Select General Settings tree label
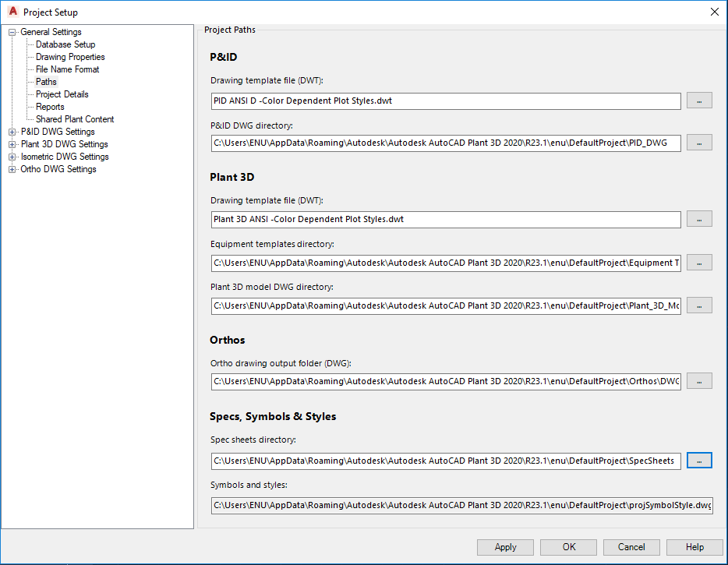Screen dimensions: 728x565 point(51,32)
